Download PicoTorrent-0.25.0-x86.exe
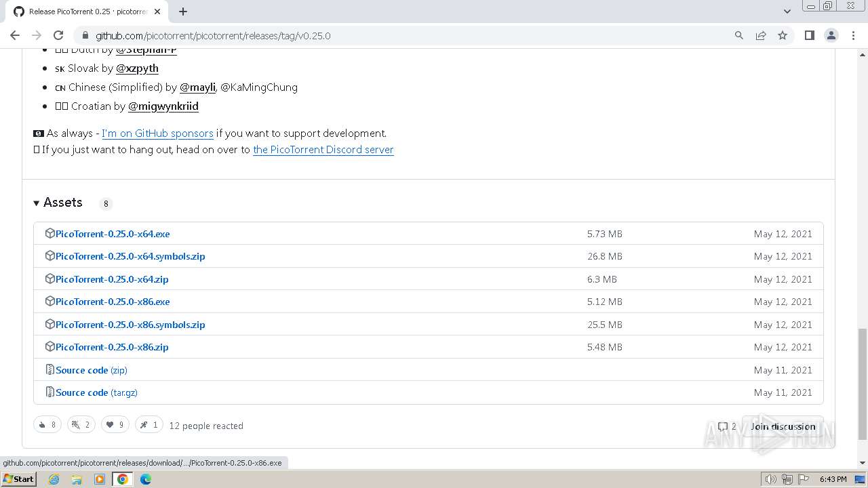The width and height of the screenshot is (868, 488). [113, 302]
